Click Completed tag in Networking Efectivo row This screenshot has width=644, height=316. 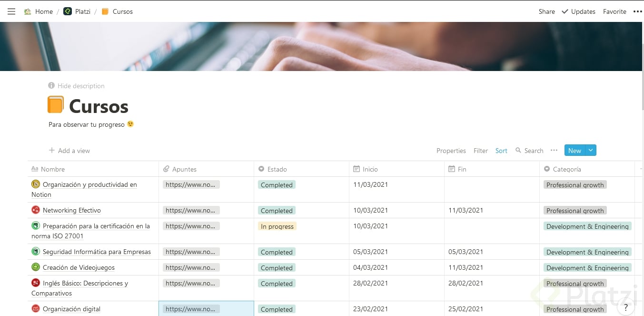[277, 211]
